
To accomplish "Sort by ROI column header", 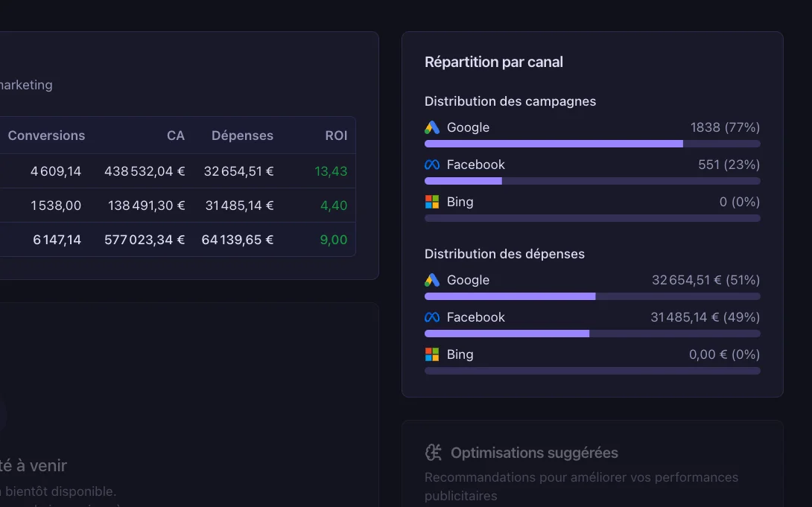I will point(336,135).
